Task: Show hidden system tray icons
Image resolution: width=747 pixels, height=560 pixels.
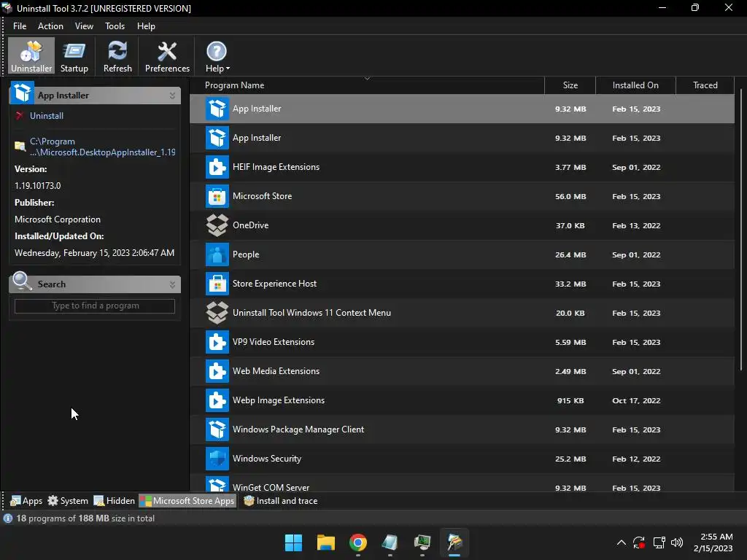Action: (x=622, y=542)
